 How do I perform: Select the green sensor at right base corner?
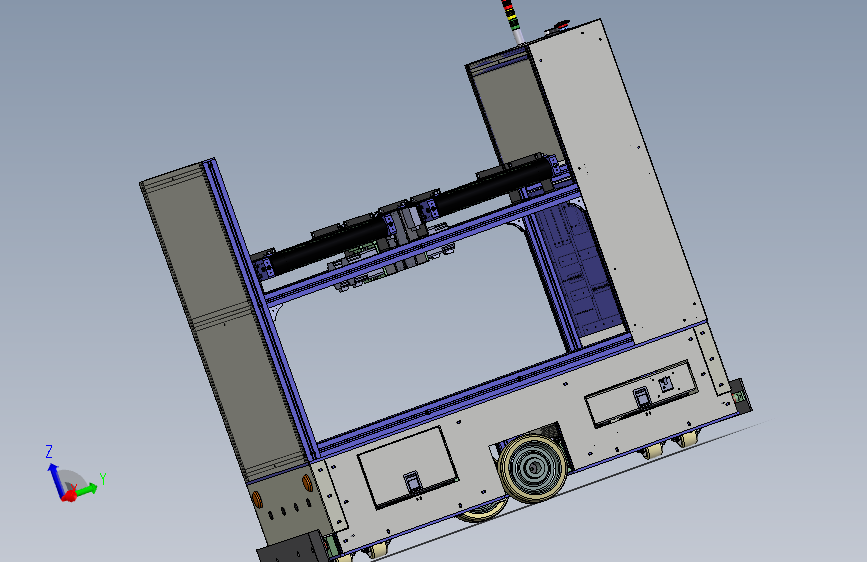pyautogui.click(x=739, y=397)
